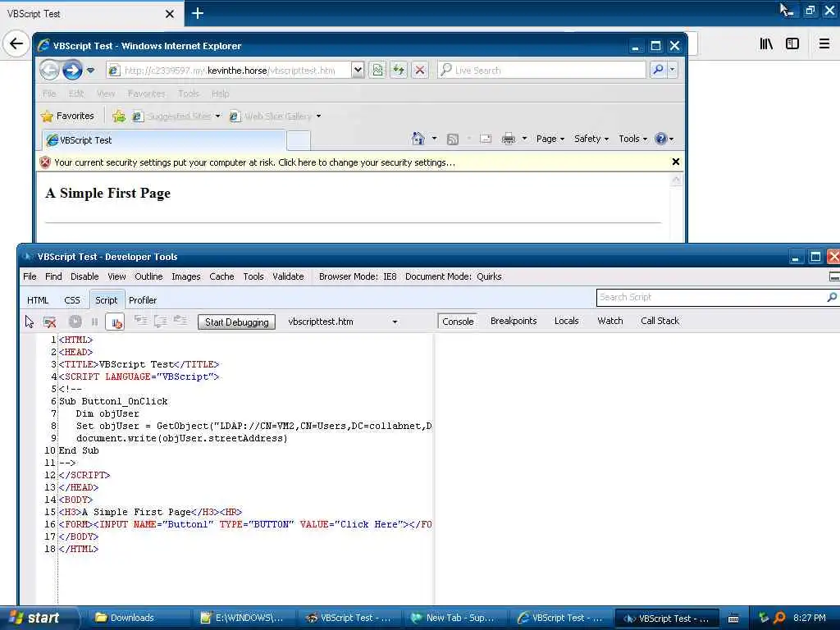This screenshot has height=630, width=840.
Task: Open IE recent pages dropdown arrow
Action: click(x=90, y=71)
